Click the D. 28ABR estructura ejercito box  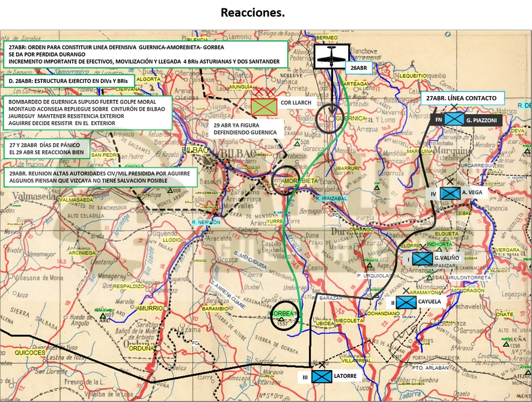tap(69, 81)
